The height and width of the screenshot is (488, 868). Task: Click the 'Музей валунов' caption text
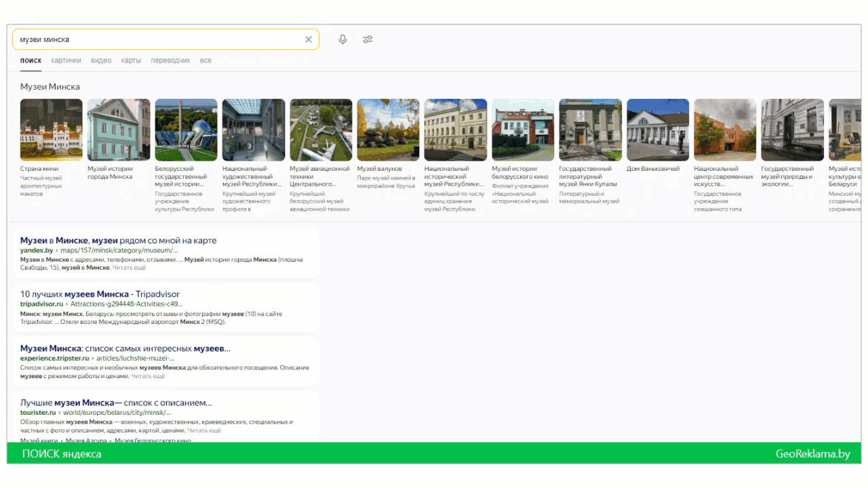(380, 169)
